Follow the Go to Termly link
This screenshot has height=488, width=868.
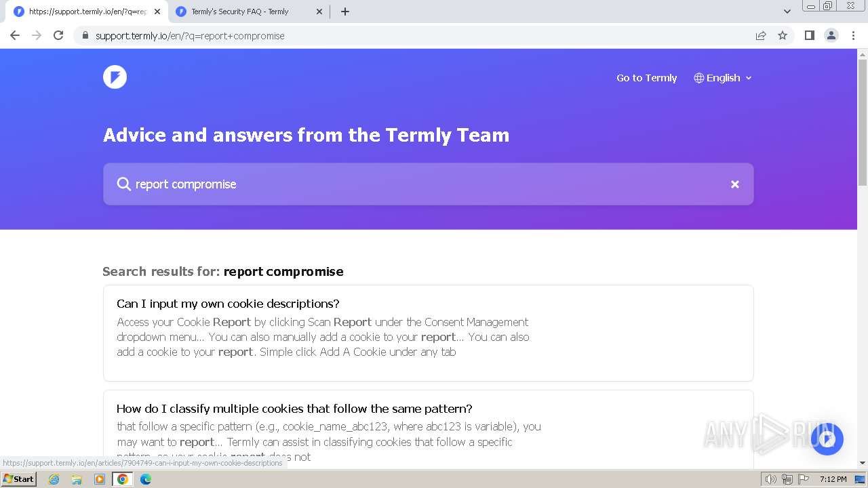(x=646, y=78)
